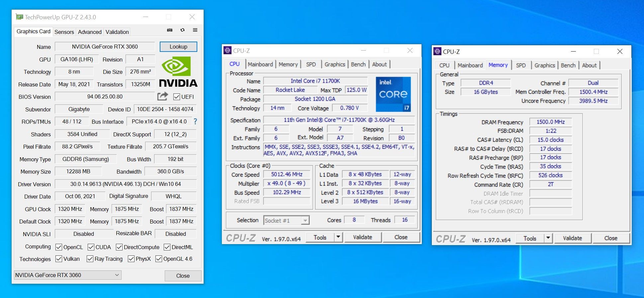This screenshot has height=298, width=644.
Task: Open SPD tab in CPU-Z processor window
Action: 311,64
